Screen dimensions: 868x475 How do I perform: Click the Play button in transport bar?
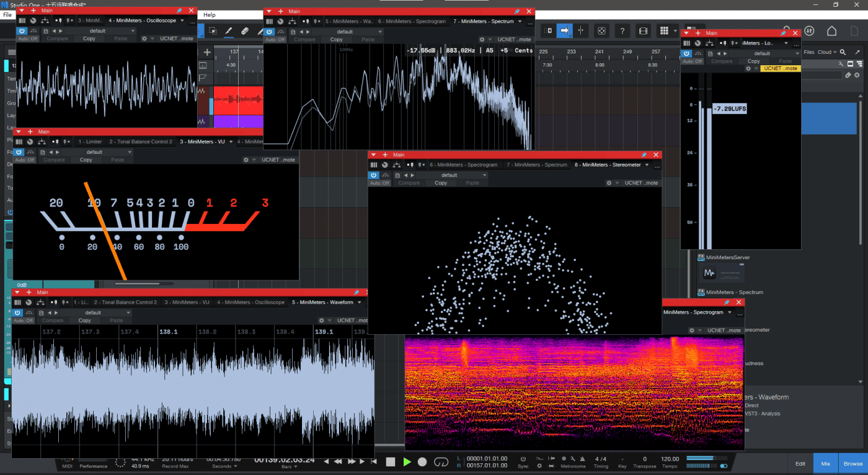[407, 462]
